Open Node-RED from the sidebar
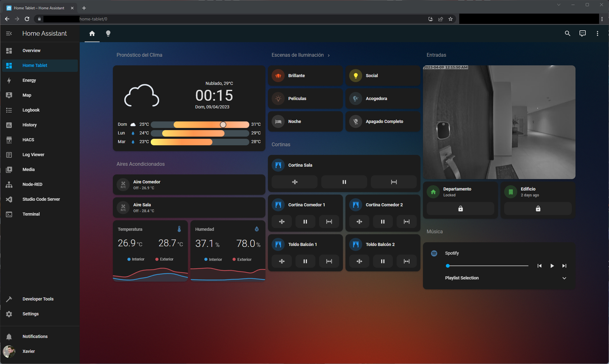 (x=32, y=184)
